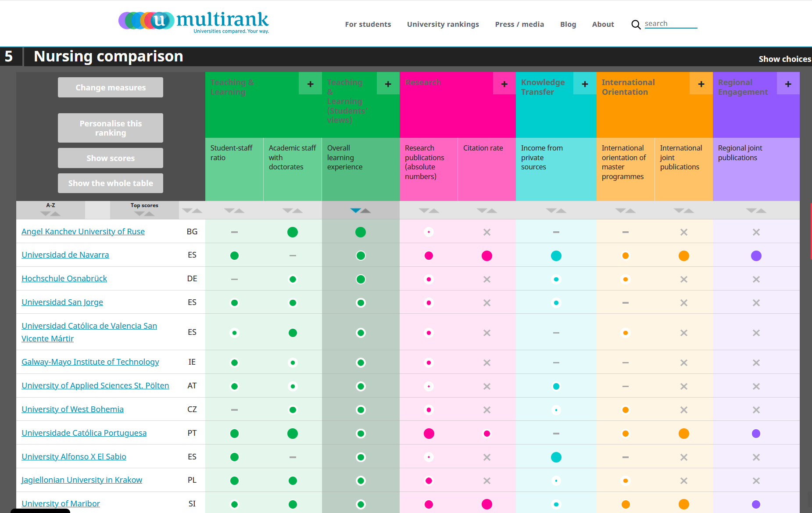Expand Research category with plus icon
This screenshot has width=812, height=513.
(504, 84)
